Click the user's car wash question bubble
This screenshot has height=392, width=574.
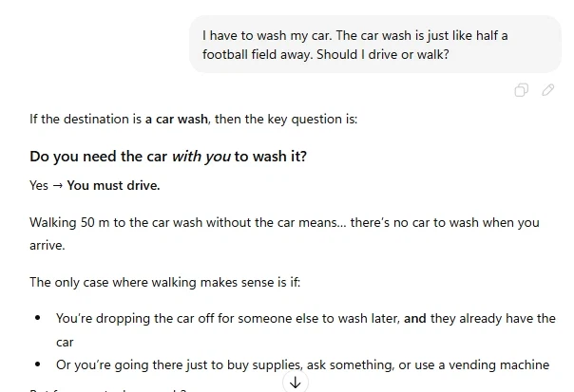[374, 45]
